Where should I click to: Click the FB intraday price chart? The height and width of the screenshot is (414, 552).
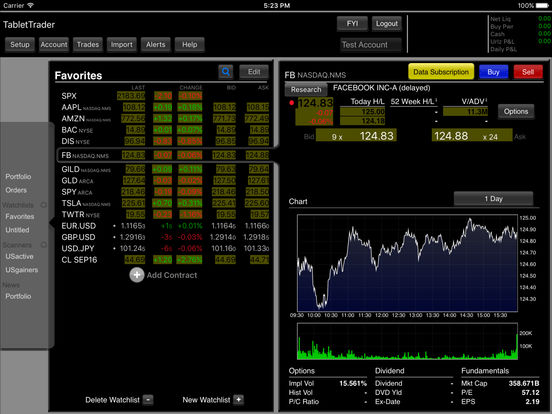[x=407, y=263]
